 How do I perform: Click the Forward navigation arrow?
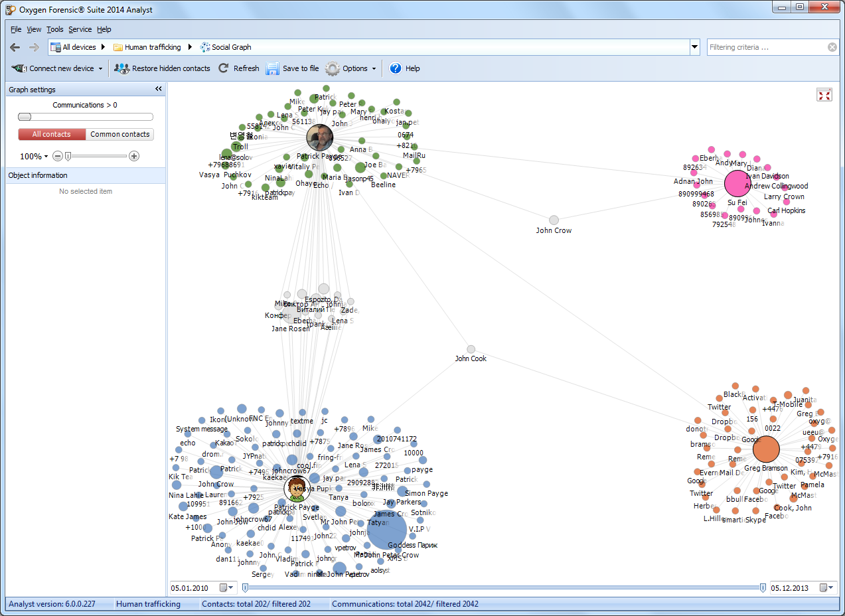click(34, 47)
